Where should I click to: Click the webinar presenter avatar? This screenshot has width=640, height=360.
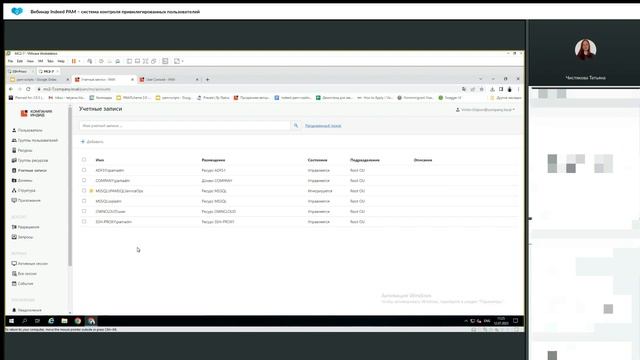[585, 49]
